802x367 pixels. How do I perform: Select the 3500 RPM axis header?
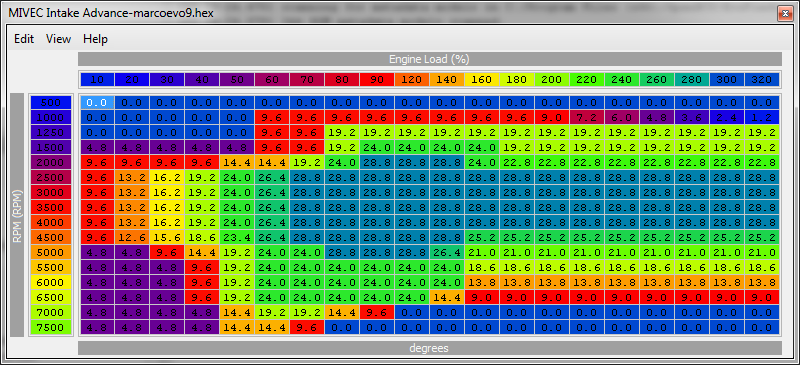[x=50, y=208]
